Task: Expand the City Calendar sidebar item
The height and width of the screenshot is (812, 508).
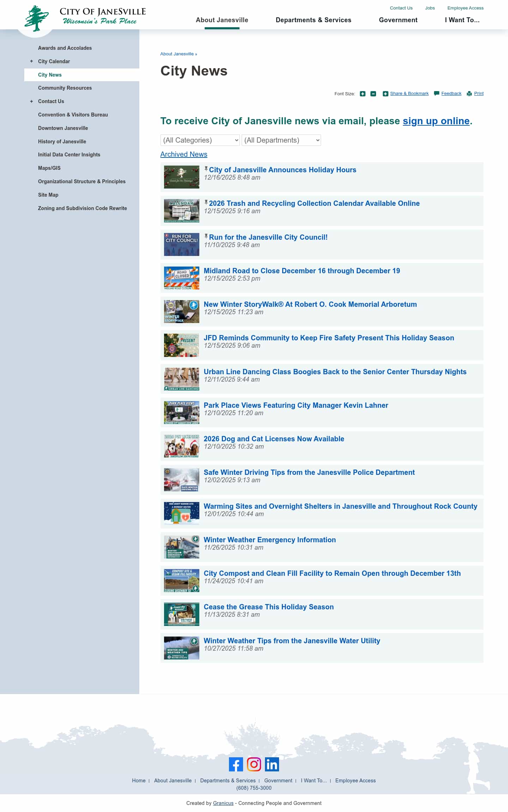Action: tap(31, 61)
